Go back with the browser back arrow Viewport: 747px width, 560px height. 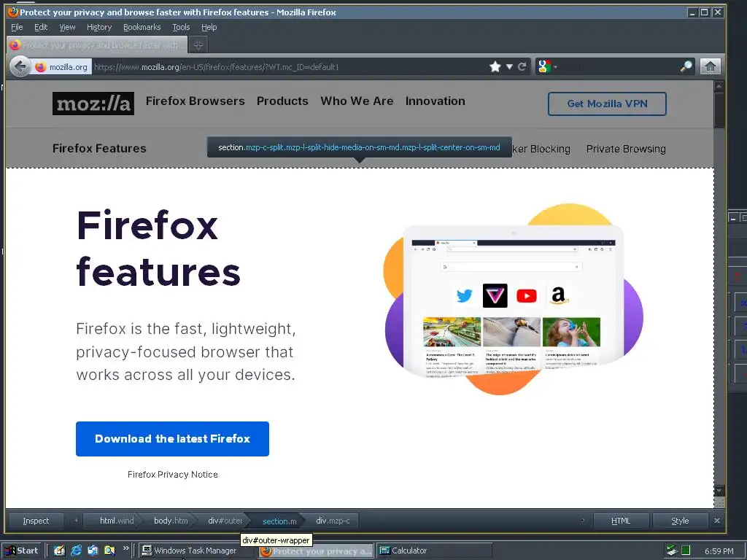[20, 66]
